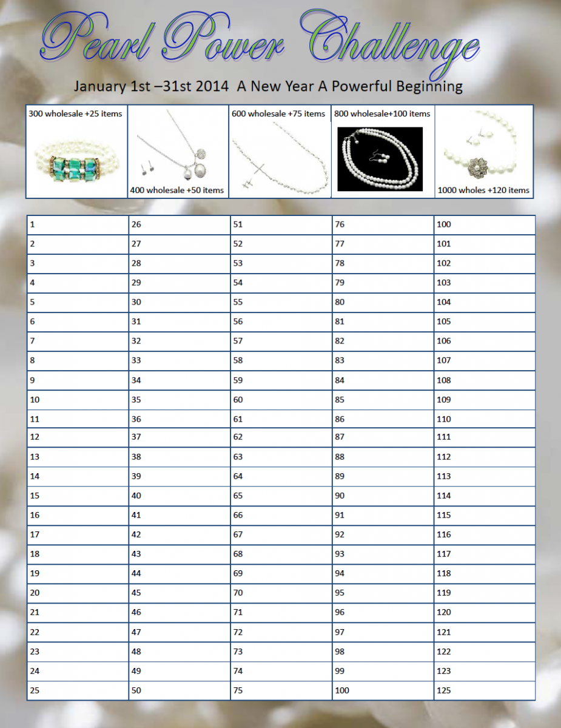The height and width of the screenshot is (728, 561).
Task: Select the row cell with number 67
Action: pos(281,535)
